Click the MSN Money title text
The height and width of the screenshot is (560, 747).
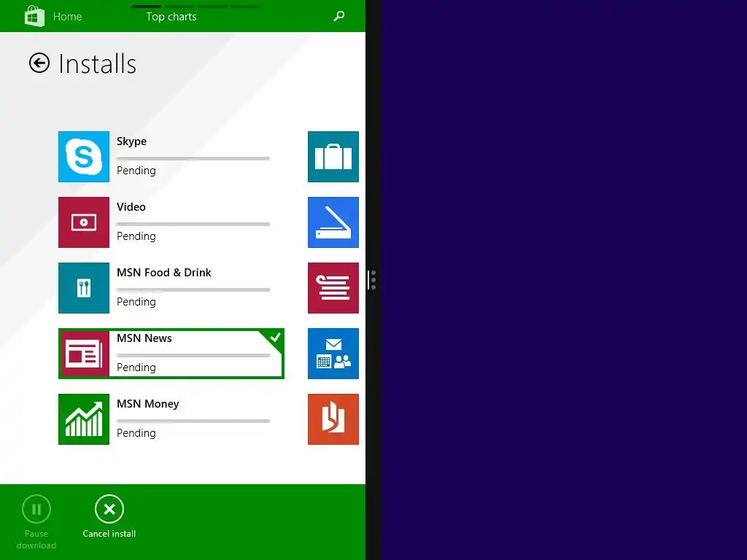(147, 404)
